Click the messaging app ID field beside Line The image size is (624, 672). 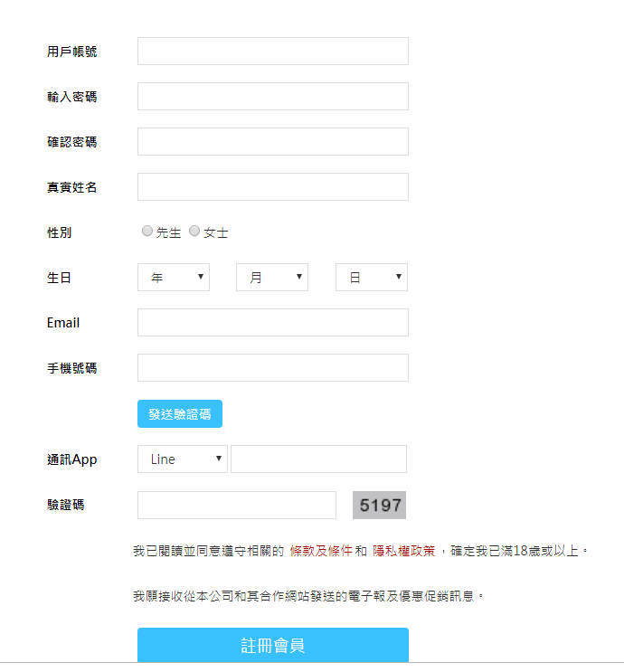click(x=318, y=459)
